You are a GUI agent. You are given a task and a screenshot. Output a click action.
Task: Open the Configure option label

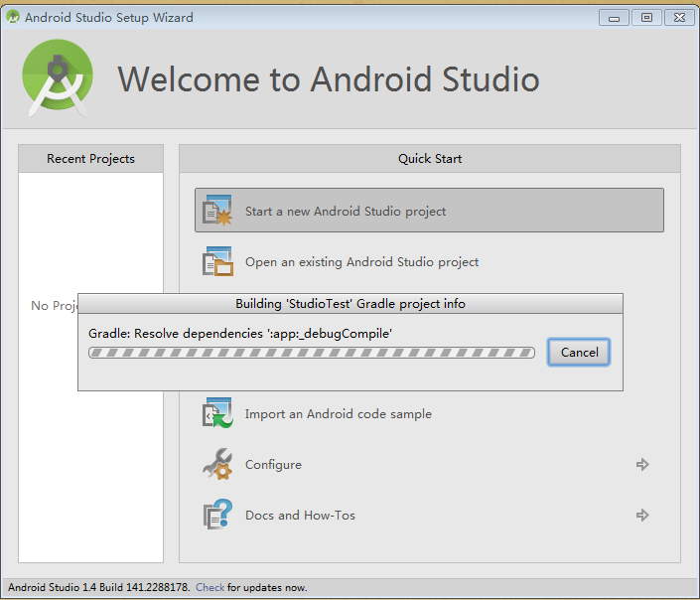(x=273, y=465)
